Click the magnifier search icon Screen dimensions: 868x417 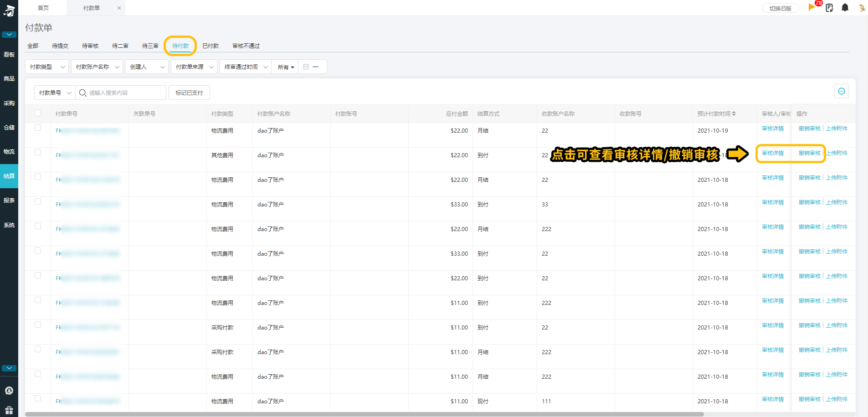[x=82, y=93]
